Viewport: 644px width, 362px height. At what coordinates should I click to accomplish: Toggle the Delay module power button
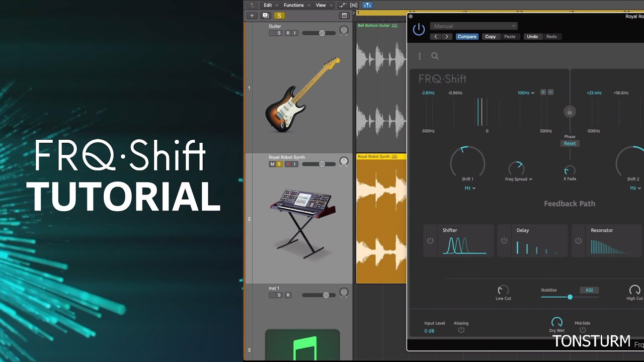pyautogui.click(x=504, y=241)
